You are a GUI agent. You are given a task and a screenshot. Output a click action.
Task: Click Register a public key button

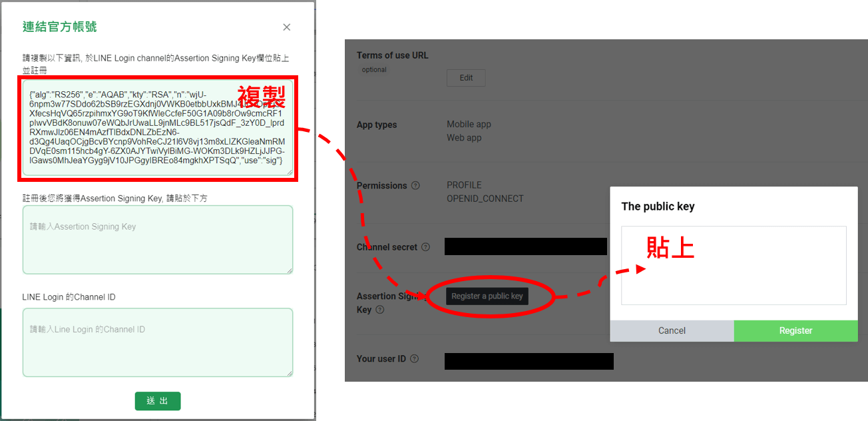click(487, 296)
